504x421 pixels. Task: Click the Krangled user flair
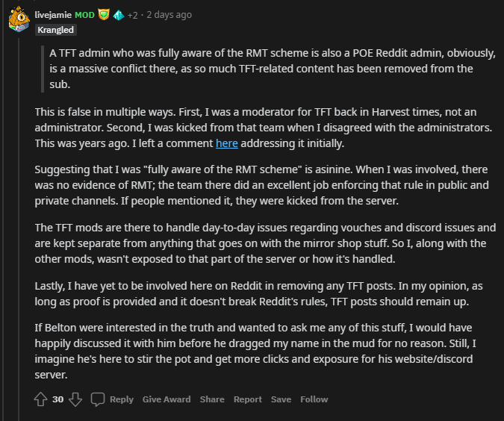tap(55, 30)
